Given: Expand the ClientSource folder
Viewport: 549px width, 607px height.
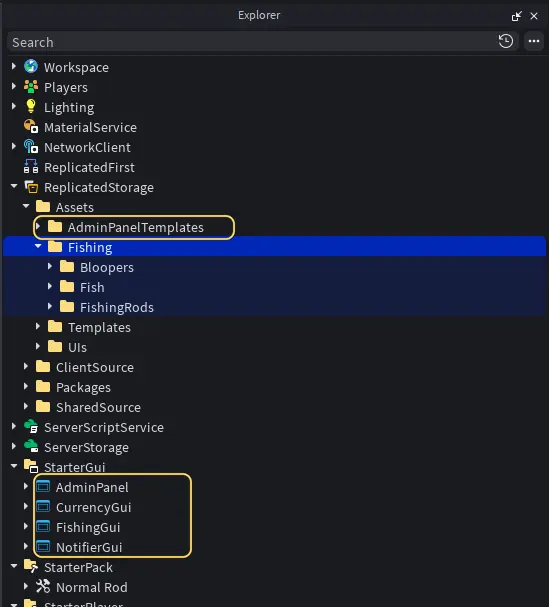Looking at the screenshot, I should coord(26,367).
